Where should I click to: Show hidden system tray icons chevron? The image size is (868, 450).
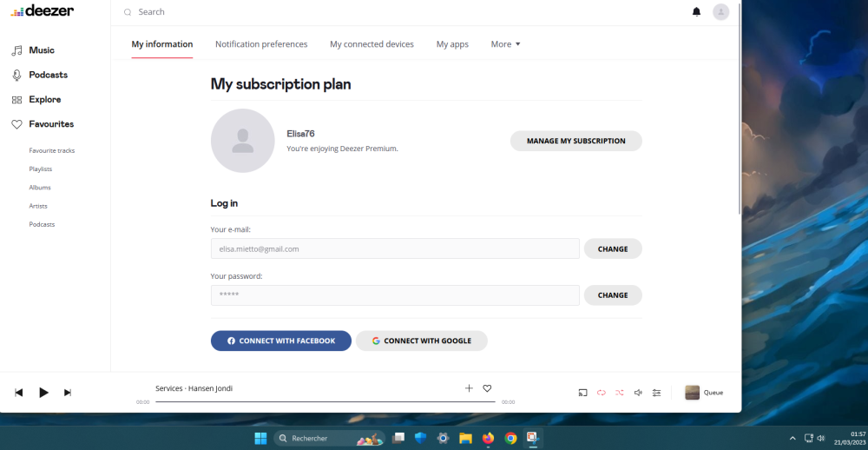click(x=792, y=438)
